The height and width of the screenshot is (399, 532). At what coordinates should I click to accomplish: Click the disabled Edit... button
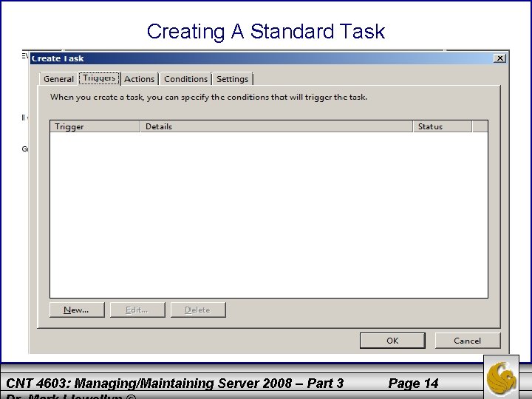(x=137, y=310)
